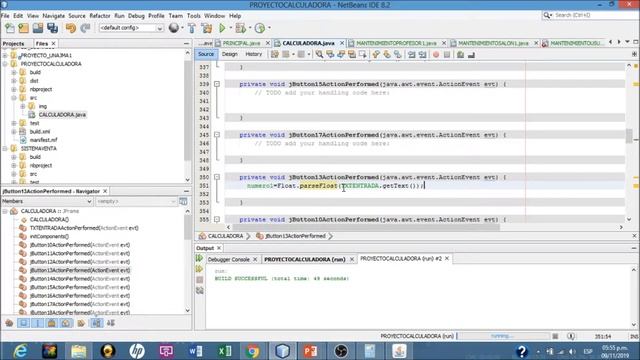Open Internet Explorer from the taskbar
640x360 pixels.
[x=20, y=351]
